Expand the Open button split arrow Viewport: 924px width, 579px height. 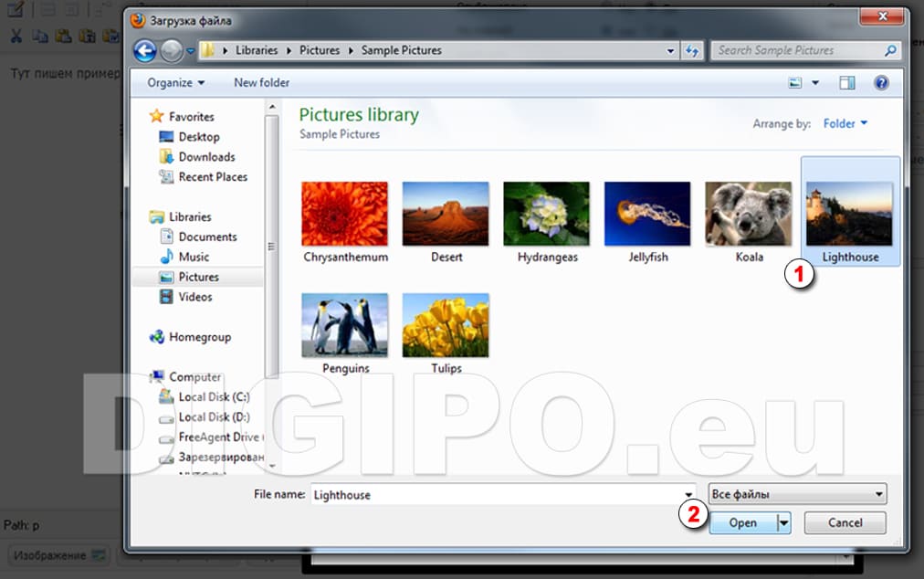point(783,523)
